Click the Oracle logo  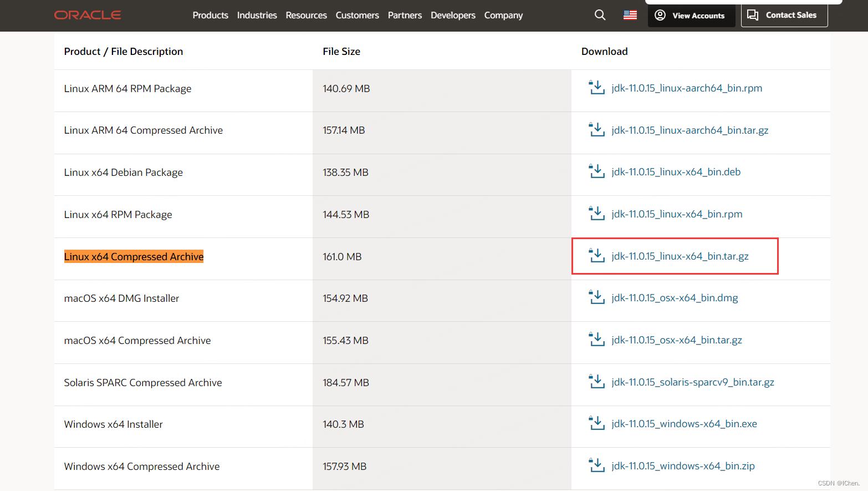coord(88,15)
